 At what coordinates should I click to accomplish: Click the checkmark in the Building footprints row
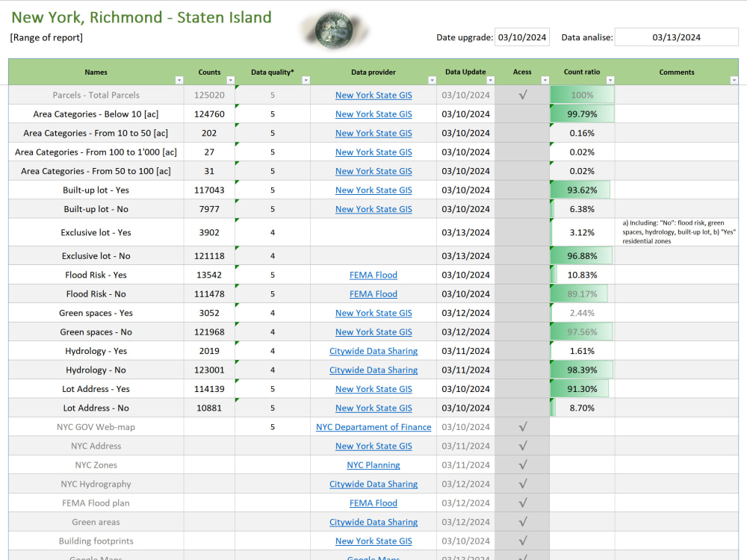click(523, 541)
